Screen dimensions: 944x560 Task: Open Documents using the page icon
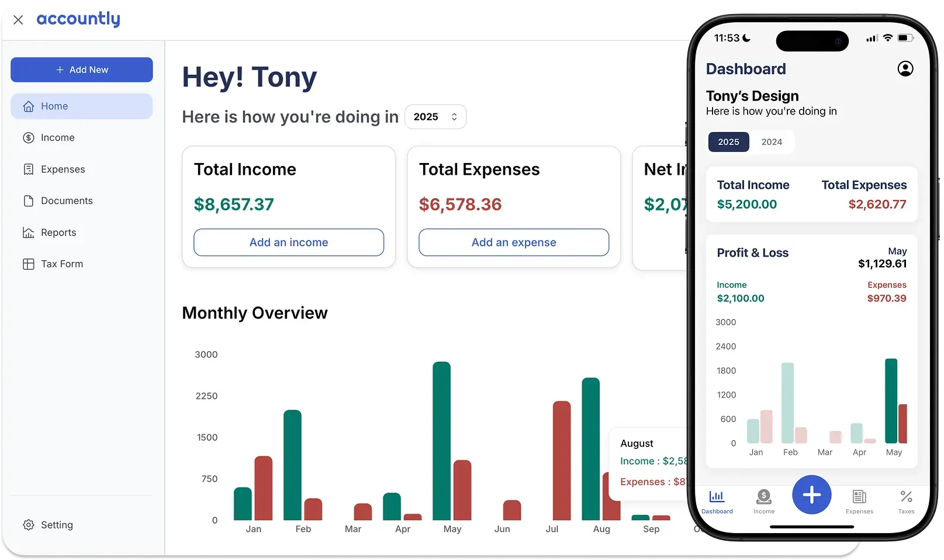pos(27,201)
